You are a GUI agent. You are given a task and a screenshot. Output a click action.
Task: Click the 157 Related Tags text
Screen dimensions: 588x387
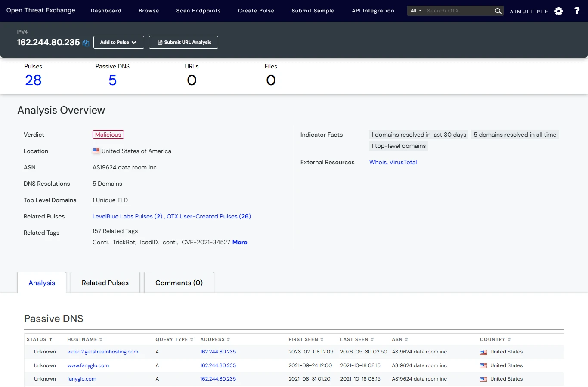point(115,231)
